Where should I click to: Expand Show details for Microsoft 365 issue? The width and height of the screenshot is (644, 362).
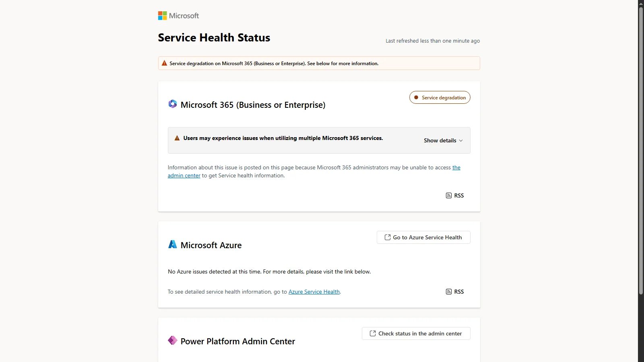click(x=443, y=140)
